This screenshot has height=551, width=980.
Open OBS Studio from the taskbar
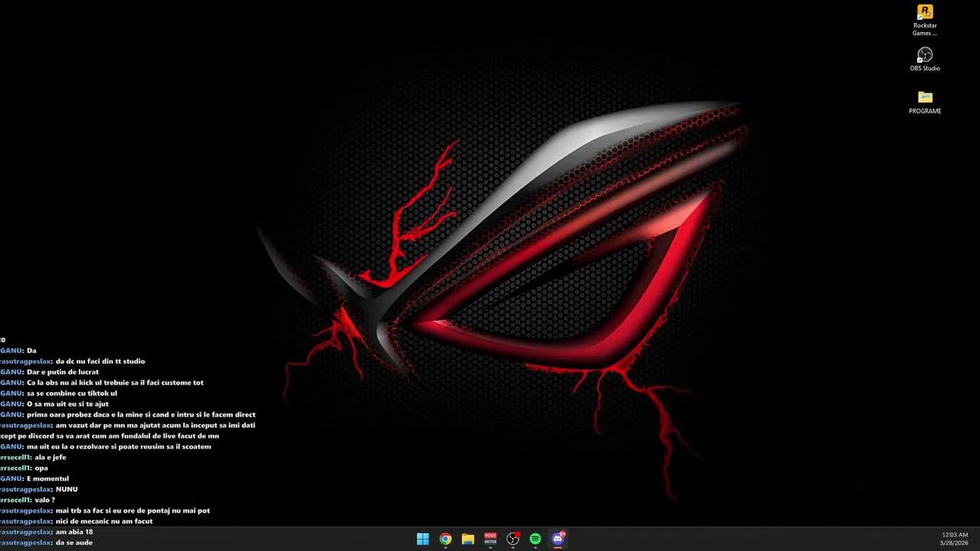[513, 539]
